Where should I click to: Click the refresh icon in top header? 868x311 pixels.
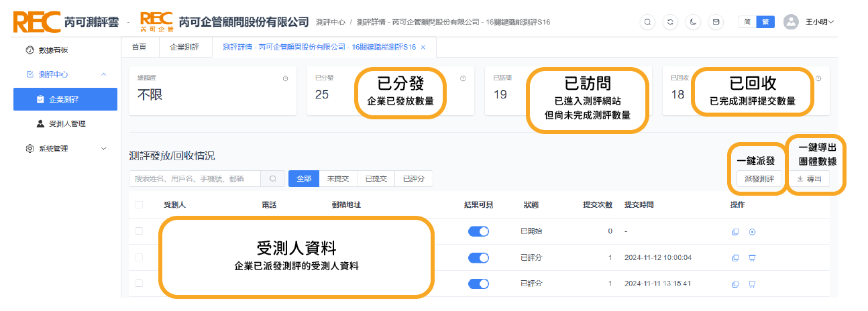(x=670, y=21)
